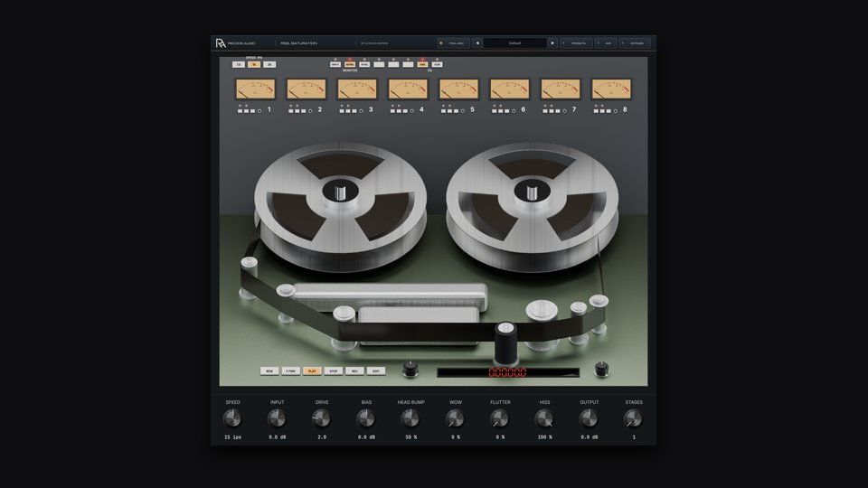Click the OUTPUT knob
Image resolution: width=868 pixels, height=488 pixels.
pyautogui.click(x=589, y=418)
